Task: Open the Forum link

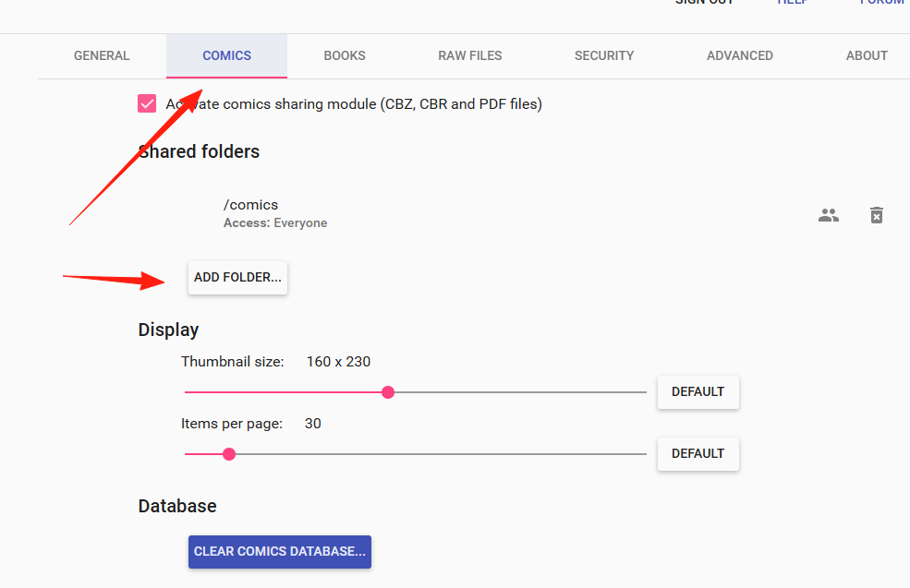Action: 881,2
